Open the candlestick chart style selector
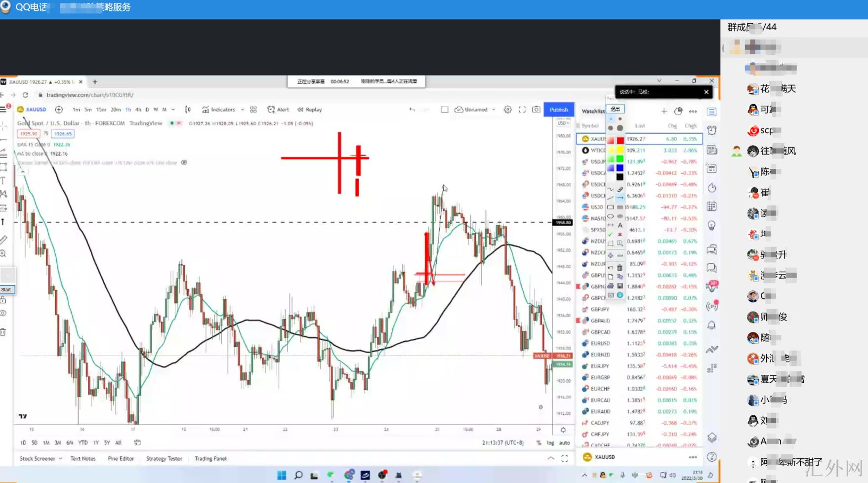This screenshot has height=483, width=868. click(188, 110)
